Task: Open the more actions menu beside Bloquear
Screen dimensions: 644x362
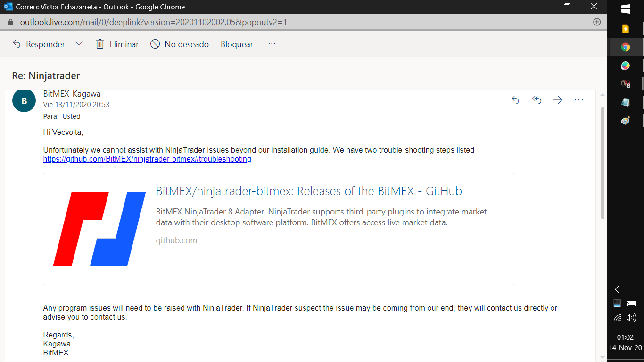Action: [272, 44]
